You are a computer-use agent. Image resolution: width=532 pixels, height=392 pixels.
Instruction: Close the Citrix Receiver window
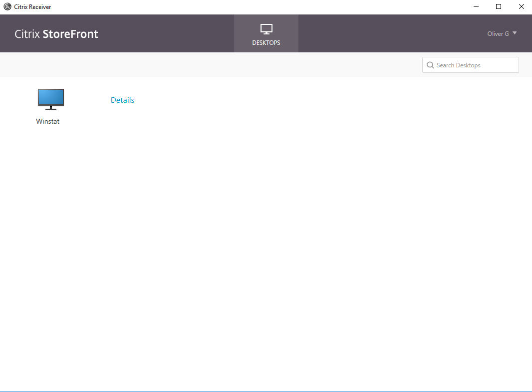[x=521, y=7]
